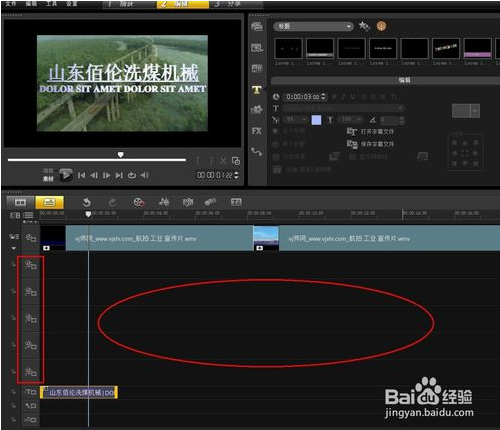The image size is (500, 430).
Task: Click 保存字幕文件 (save subtitle file)
Action: (x=377, y=144)
